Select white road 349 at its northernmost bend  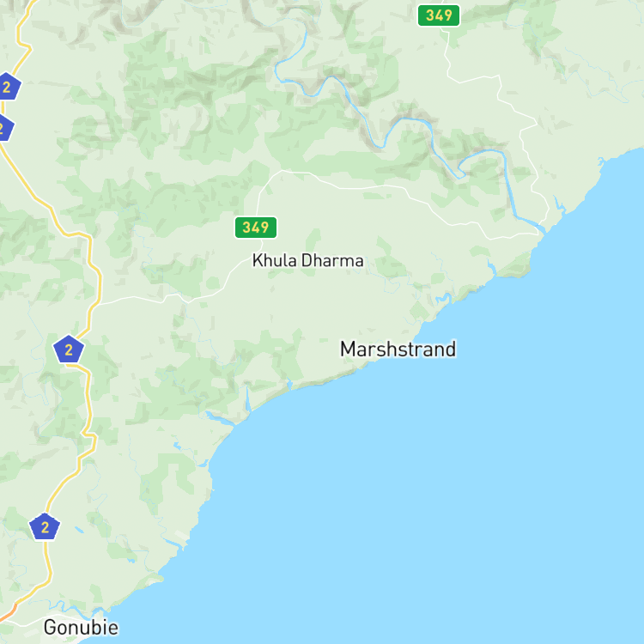coord(283,171)
